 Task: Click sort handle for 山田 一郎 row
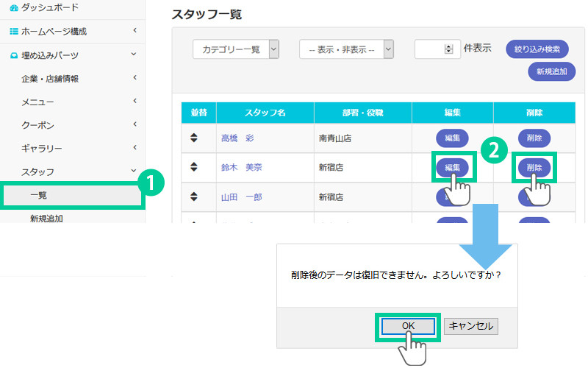[194, 197]
